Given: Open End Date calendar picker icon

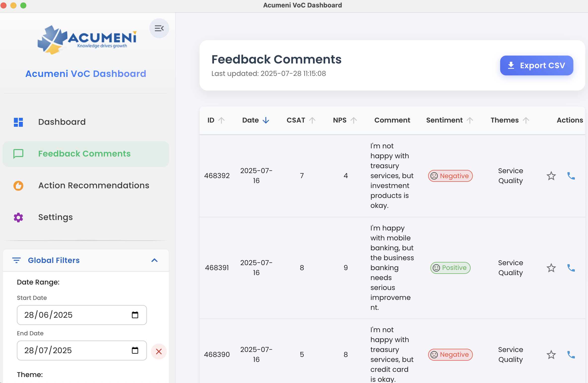Looking at the screenshot, I should [135, 351].
